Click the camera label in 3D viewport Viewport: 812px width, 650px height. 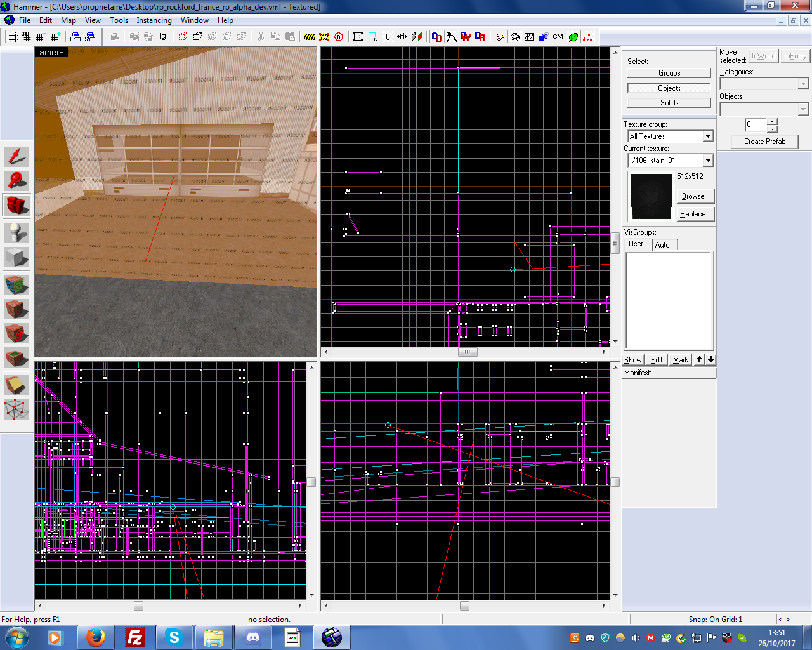[x=49, y=52]
